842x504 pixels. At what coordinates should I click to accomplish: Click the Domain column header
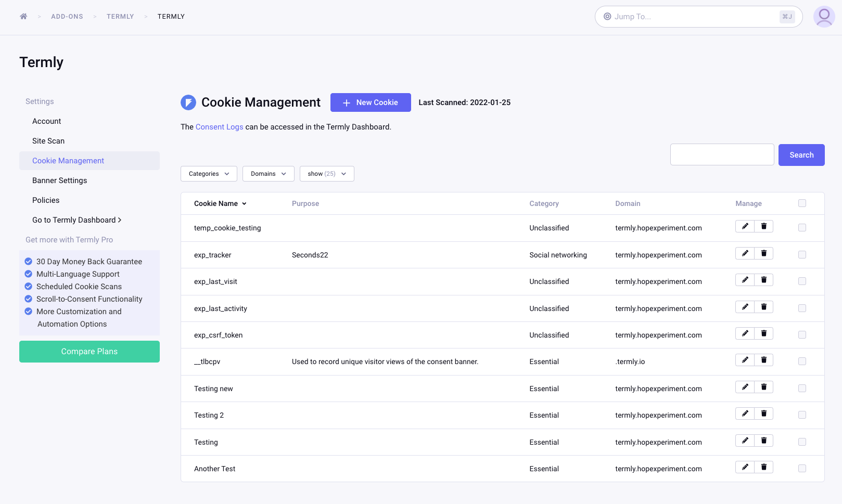pos(628,203)
